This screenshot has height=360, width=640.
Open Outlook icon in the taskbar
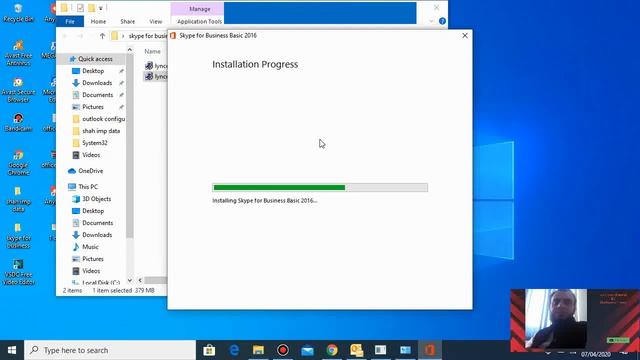pos(356,350)
